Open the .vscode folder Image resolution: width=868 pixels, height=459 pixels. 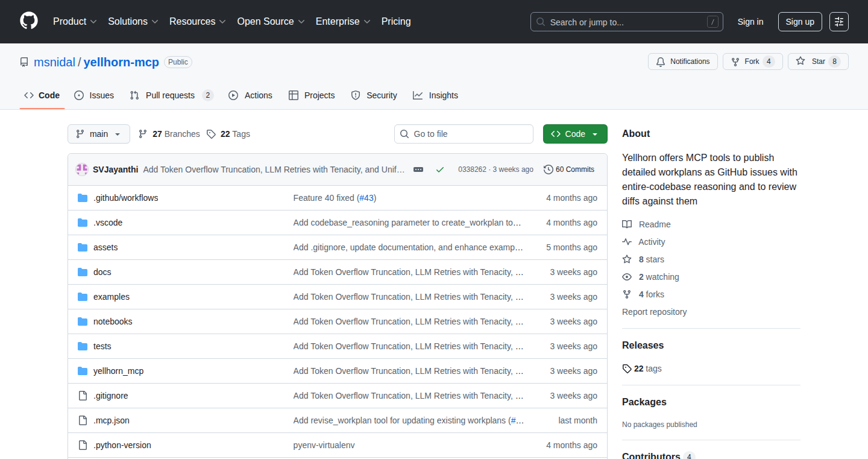[108, 223]
